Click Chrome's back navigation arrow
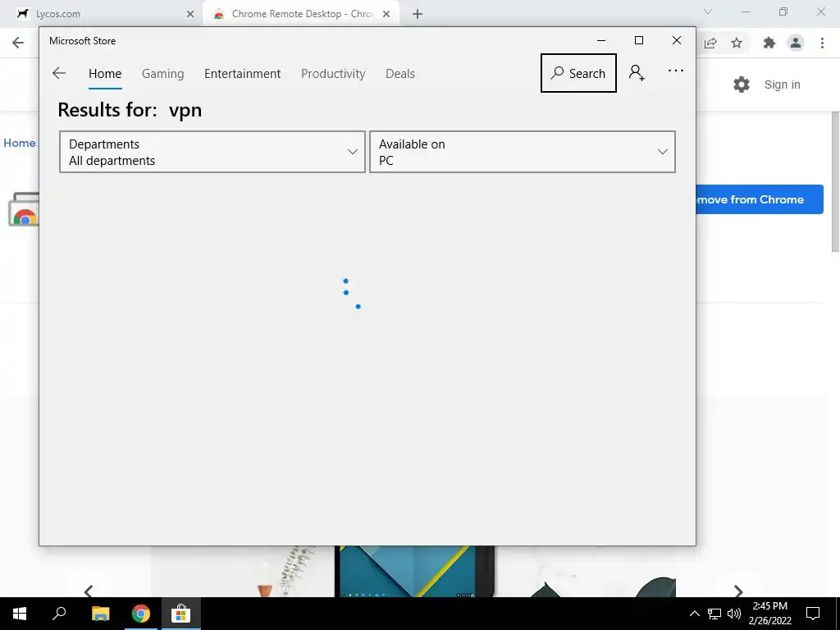This screenshot has width=840, height=630. 18,43
